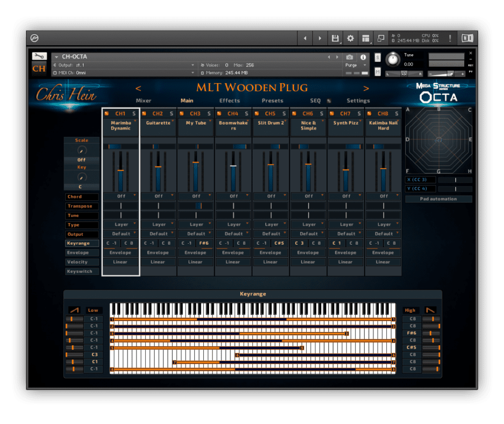The height and width of the screenshot is (424, 504).
Task: Click the Key knob
Action: click(x=82, y=177)
